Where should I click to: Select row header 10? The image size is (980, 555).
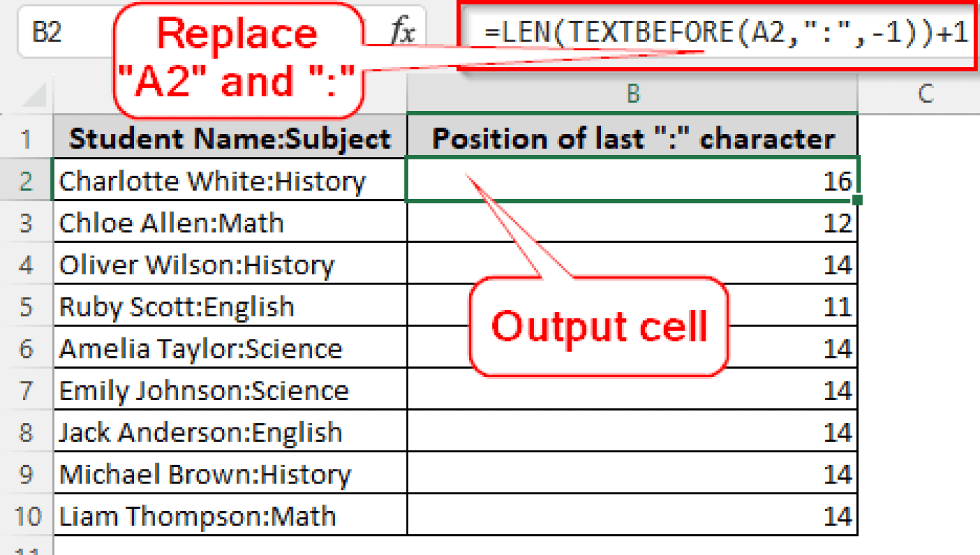(x=27, y=515)
